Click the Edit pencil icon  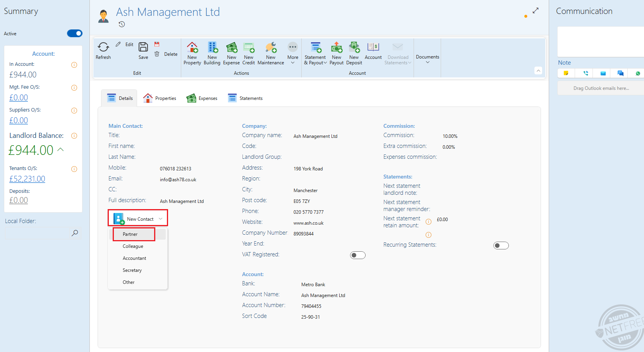point(118,44)
